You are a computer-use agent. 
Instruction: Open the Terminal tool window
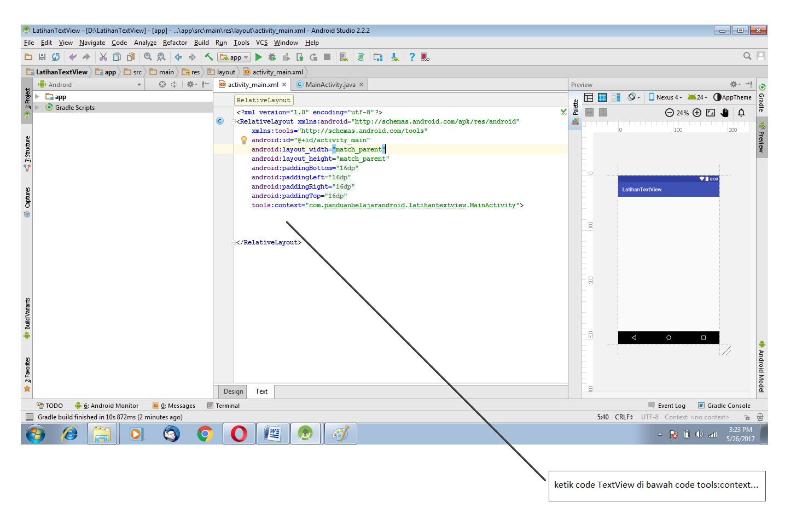click(224, 406)
